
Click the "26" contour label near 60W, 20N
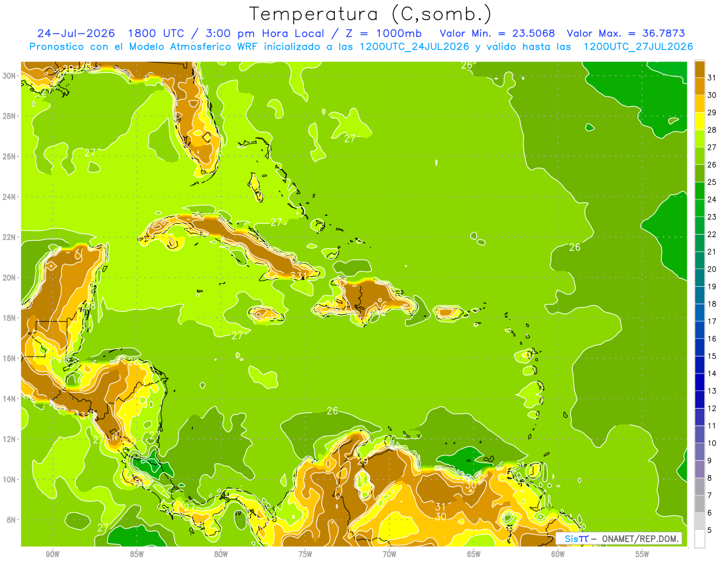(575, 247)
